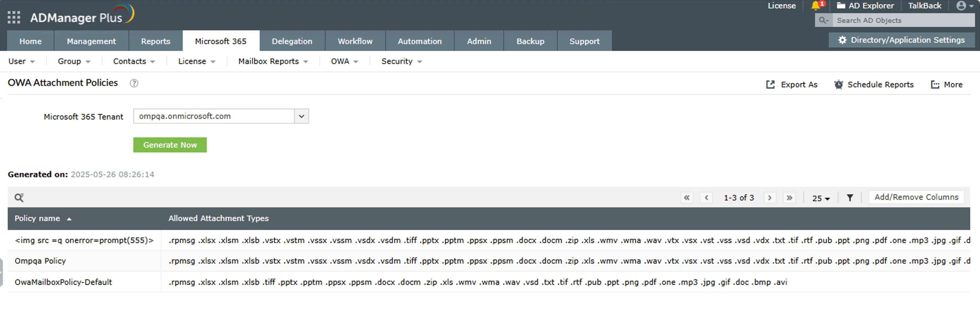This screenshot has height=324, width=980.
Task: Switch to the Automation tab
Action: click(x=420, y=41)
